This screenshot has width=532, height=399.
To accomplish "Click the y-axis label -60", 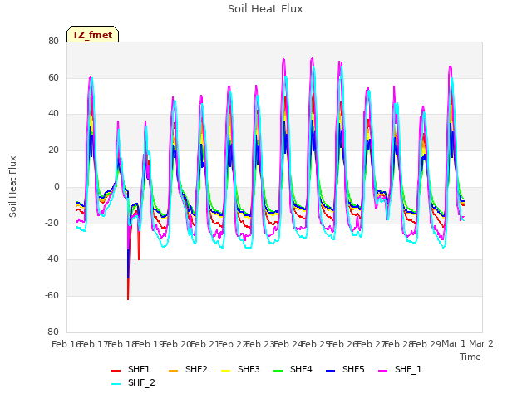I will click(52, 296).
